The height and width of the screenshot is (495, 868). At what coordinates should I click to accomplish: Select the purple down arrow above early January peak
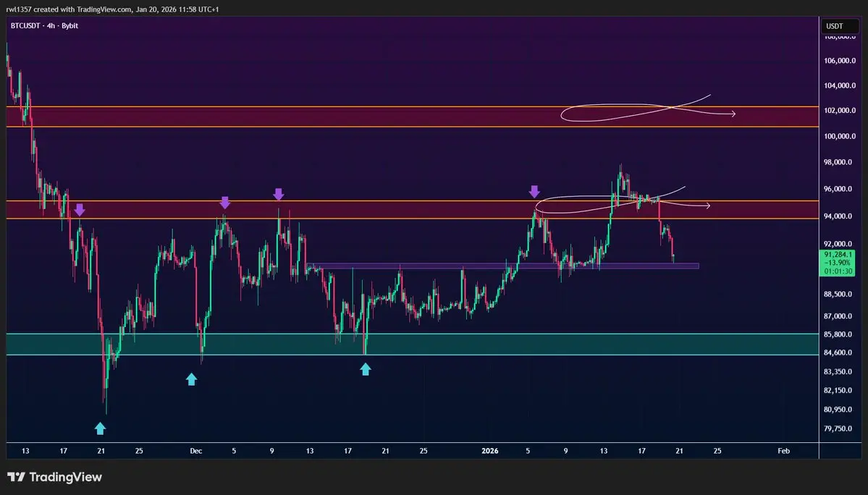[534, 191]
